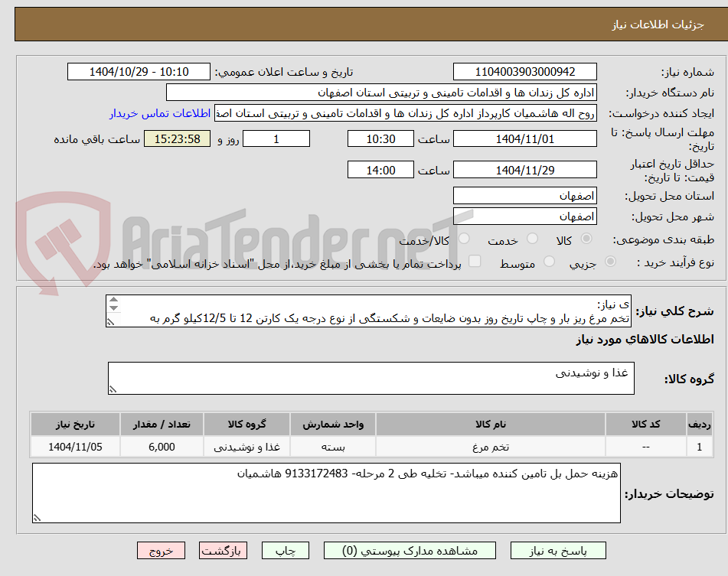The height and width of the screenshot is (576, 728).
Task: Open مشاهده مدارک پیوستی (0) button
Action: click(x=410, y=551)
